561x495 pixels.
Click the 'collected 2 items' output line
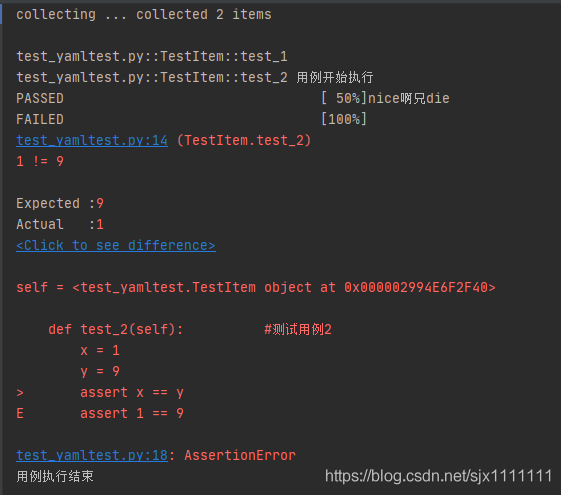pos(144,15)
